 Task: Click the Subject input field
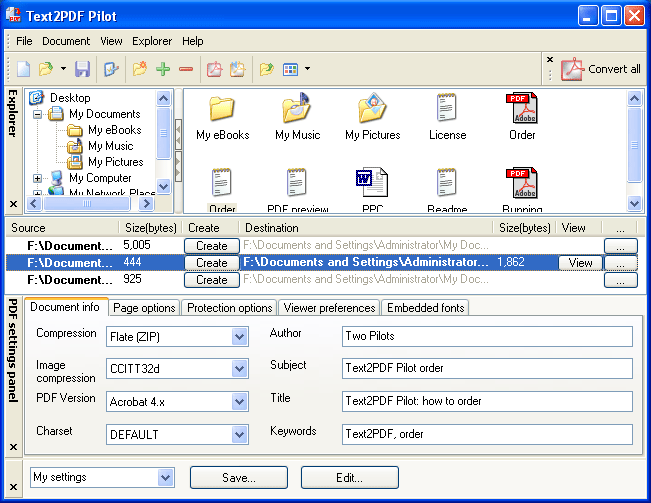[x=487, y=369]
